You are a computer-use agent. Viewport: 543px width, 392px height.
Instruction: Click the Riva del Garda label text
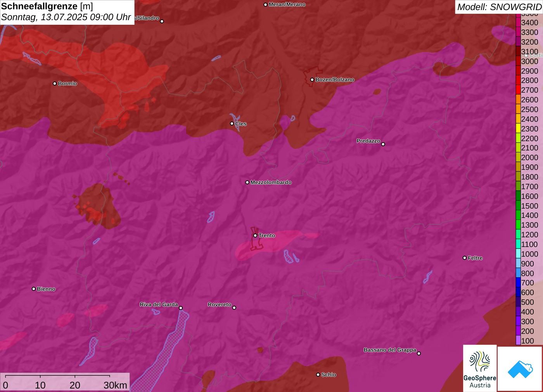159,304
